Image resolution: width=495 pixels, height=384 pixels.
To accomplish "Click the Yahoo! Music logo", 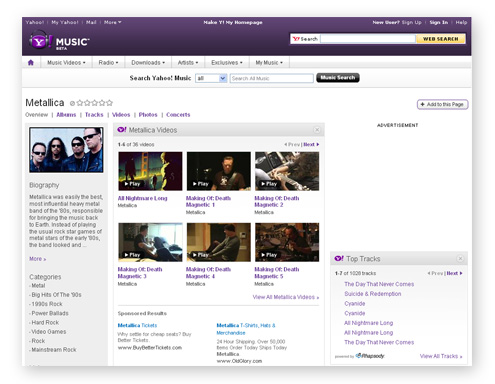I will tap(59, 41).
